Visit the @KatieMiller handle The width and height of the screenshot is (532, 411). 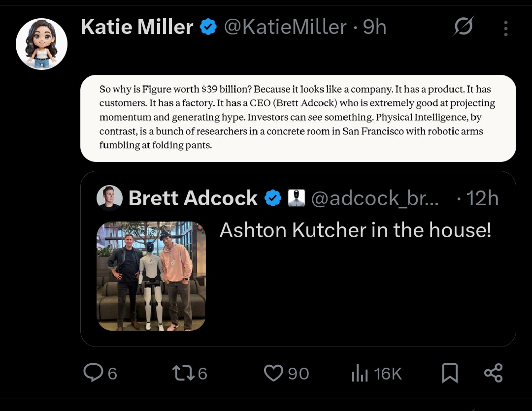[285, 27]
